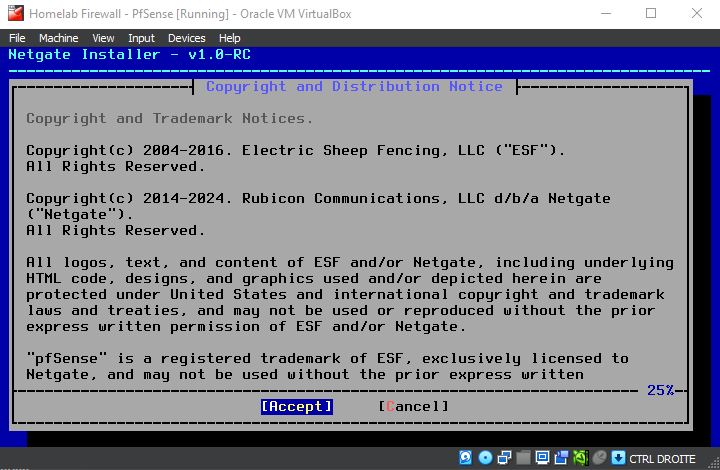This screenshot has height=470, width=720.
Task: Maximize the VirtualBox window
Action: point(651,13)
